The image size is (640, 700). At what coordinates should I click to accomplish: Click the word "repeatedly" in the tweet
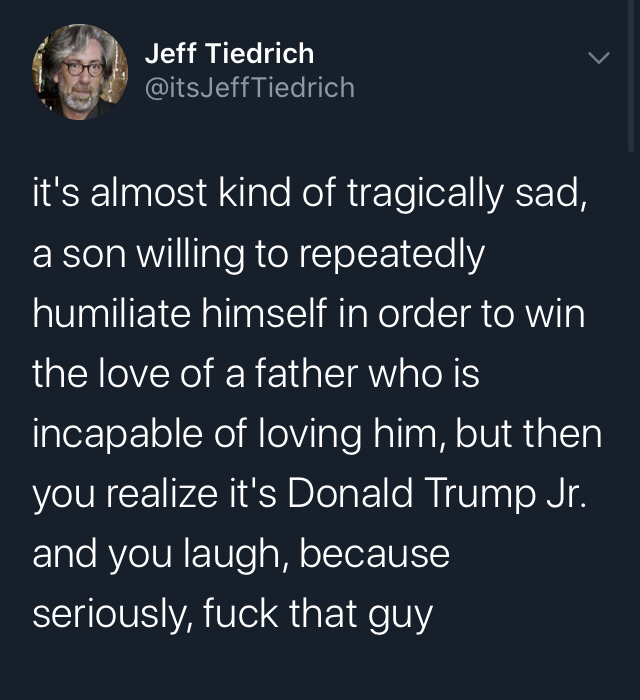point(391,255)
